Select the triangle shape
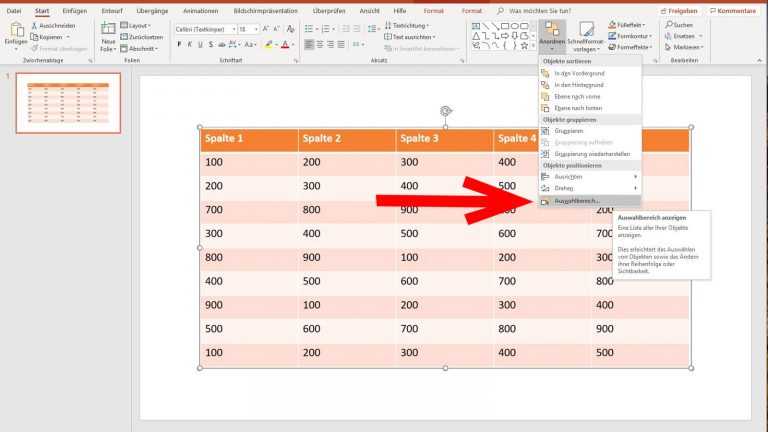 476,36
